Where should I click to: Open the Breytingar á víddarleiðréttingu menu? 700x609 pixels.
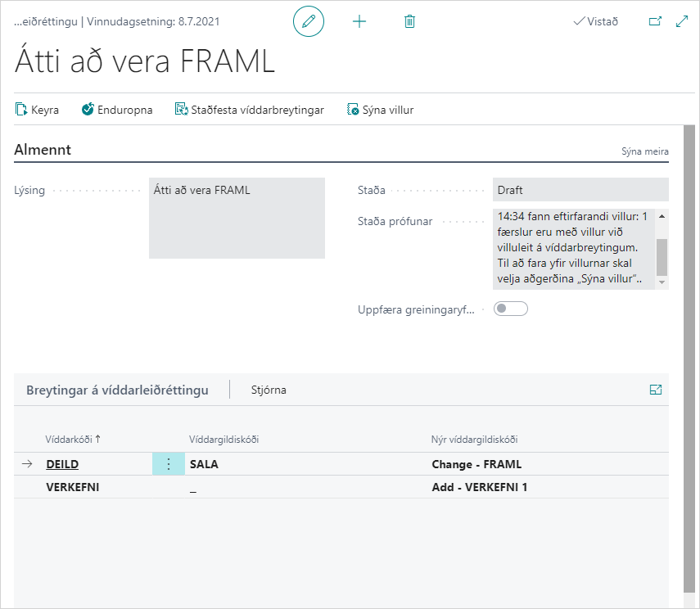(117, 390)
